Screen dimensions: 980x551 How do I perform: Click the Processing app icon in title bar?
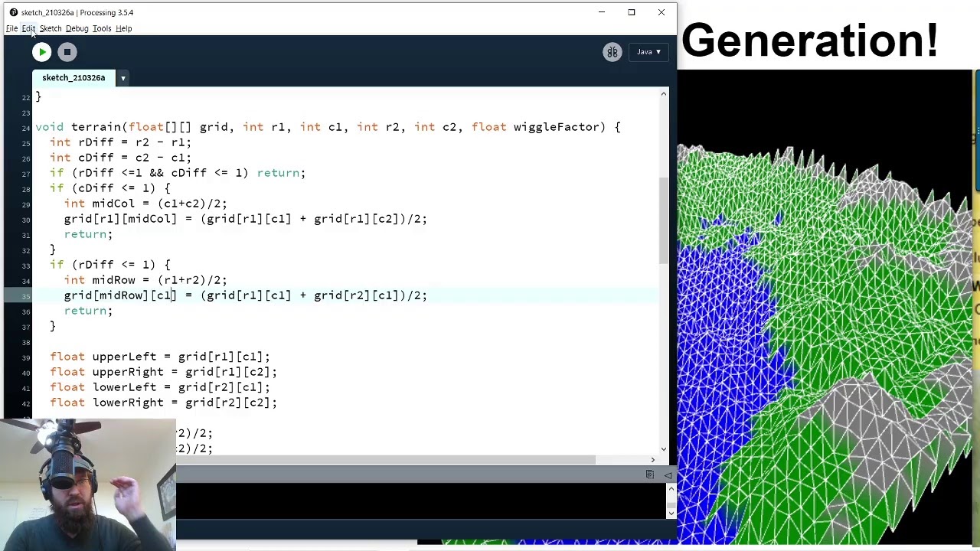coord(13,12)
